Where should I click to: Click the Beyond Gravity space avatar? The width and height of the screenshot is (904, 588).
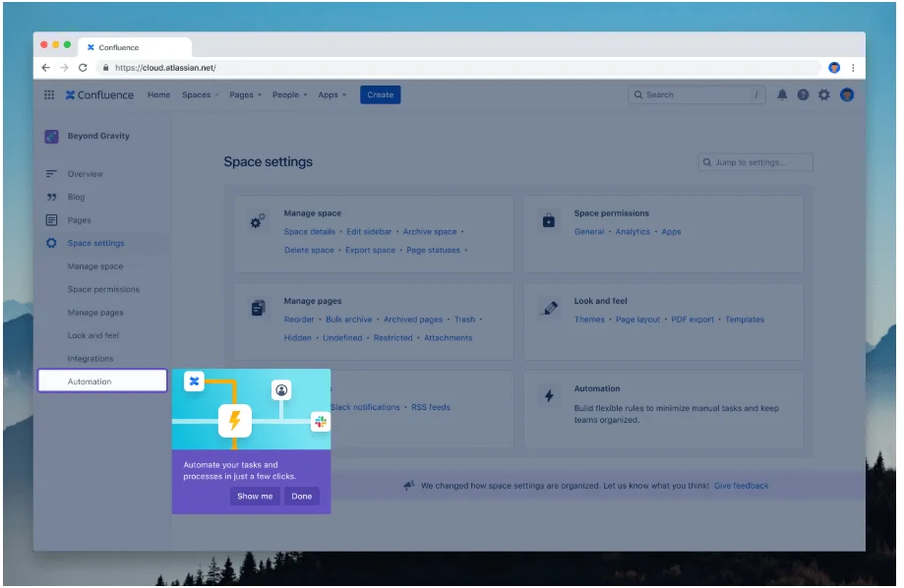[x=51, y=136]
